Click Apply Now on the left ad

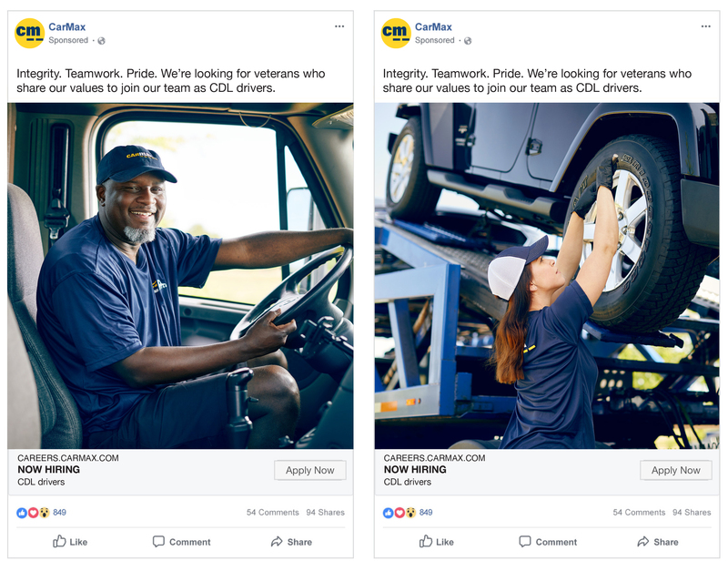(x=309, y=470)
